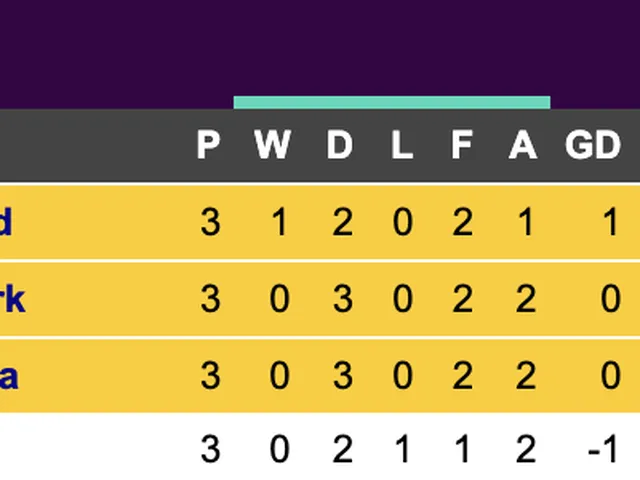
Task: Select the D column header
Action: [x=340, y=146]
